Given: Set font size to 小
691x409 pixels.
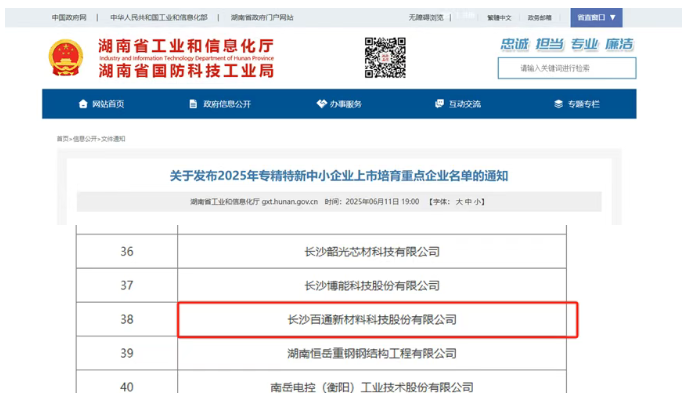Looking at the screenshot, I should 477,202.
